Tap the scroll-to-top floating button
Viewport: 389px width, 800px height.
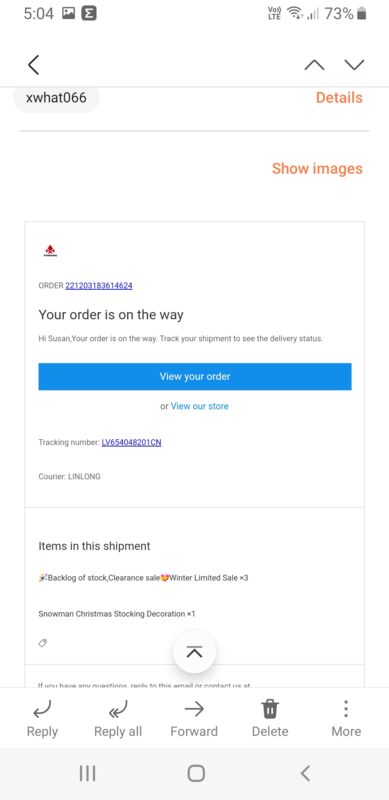pos(194,652)
